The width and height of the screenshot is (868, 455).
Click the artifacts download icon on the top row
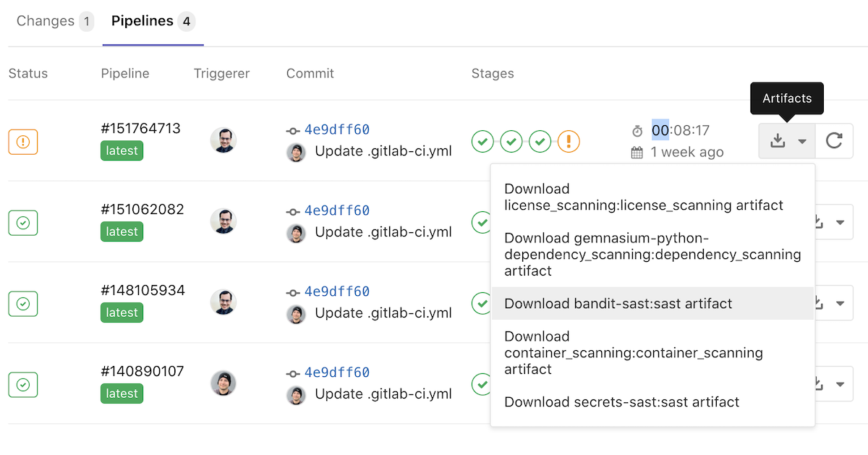tap(779, 141)
